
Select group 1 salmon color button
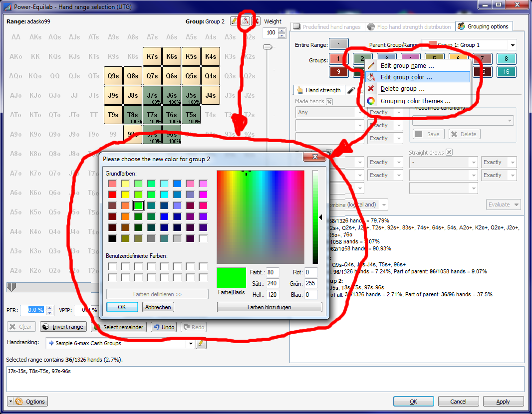click(338, 59)
